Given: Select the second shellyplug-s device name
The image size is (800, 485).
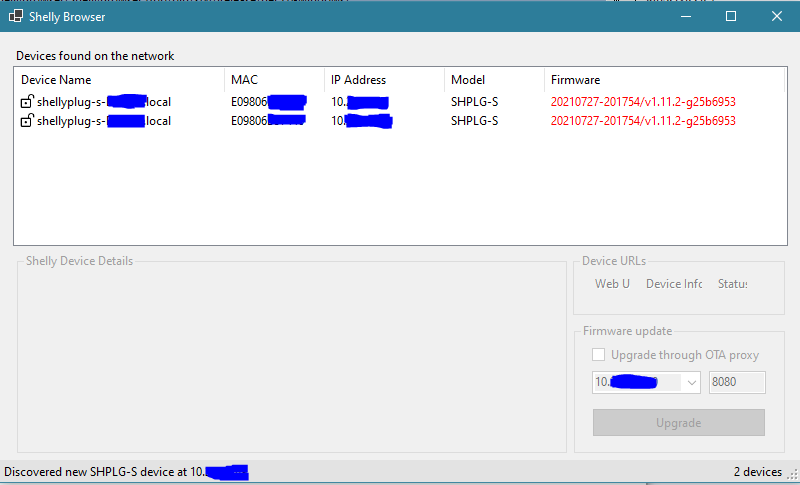Looking at the screenshot, I should point(104,121).
